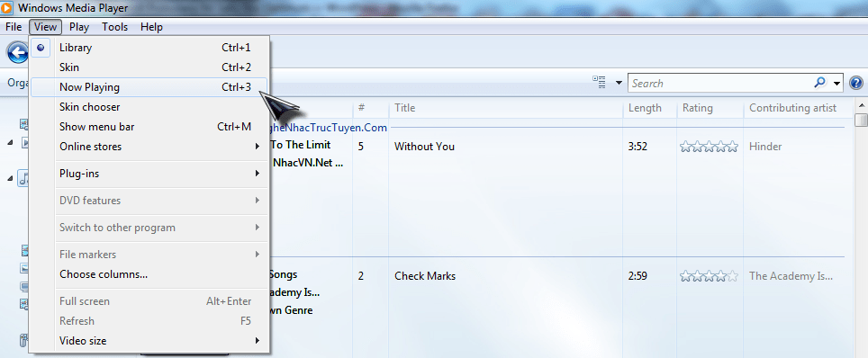Click track number 2 cell

pos(361,276)
